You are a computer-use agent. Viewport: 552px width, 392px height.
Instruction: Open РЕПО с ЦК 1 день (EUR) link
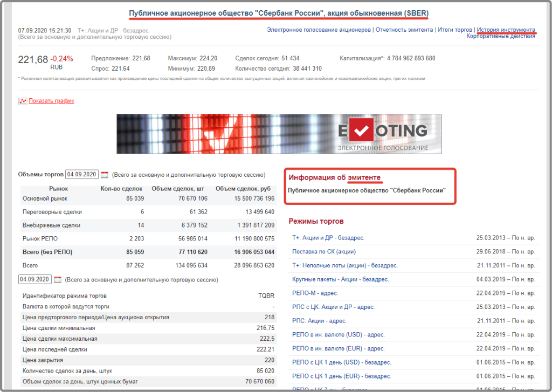pos(341,376)
